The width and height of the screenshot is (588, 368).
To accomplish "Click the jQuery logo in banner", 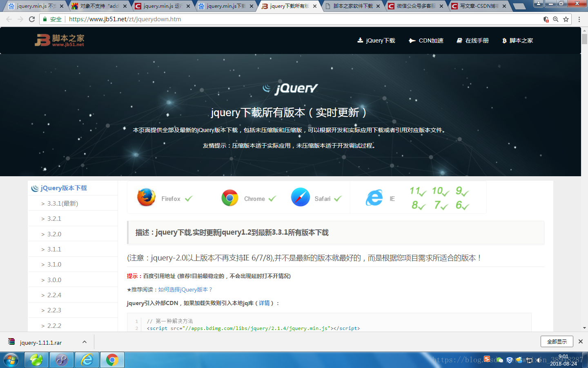I will (290, 88).
